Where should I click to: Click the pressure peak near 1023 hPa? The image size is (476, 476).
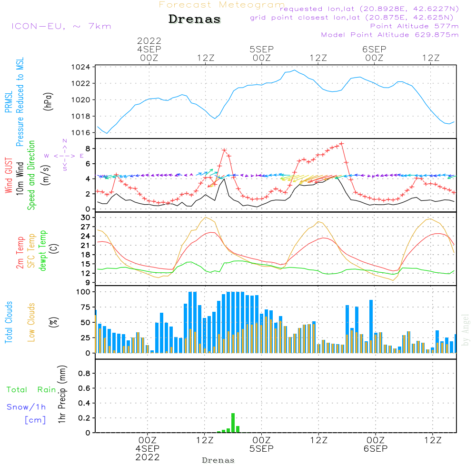294,70
